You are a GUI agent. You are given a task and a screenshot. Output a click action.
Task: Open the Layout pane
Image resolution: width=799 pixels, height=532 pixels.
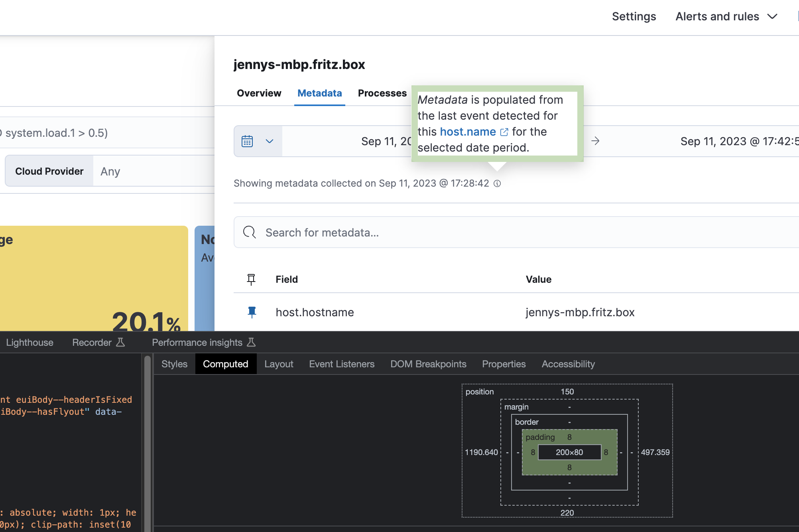279,364
